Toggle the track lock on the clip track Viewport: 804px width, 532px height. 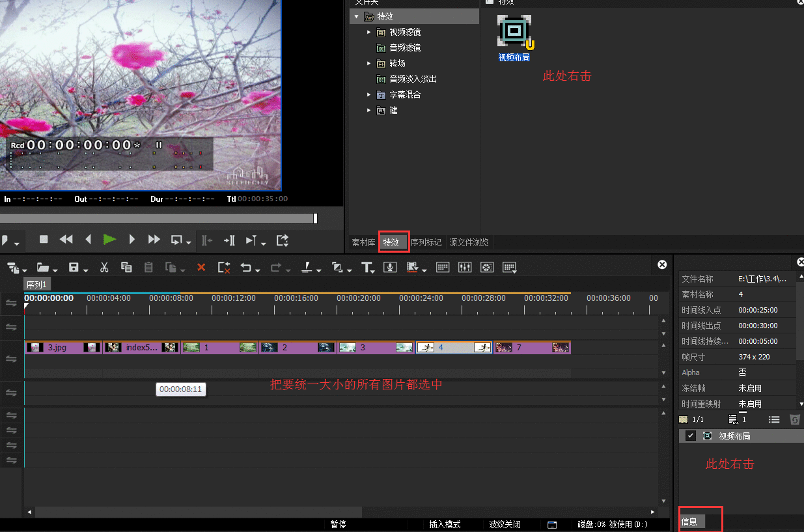click(x=11, y=359)
